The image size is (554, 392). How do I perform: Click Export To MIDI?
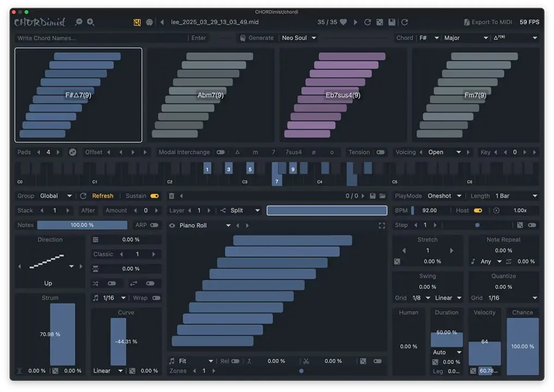point(488,22)
